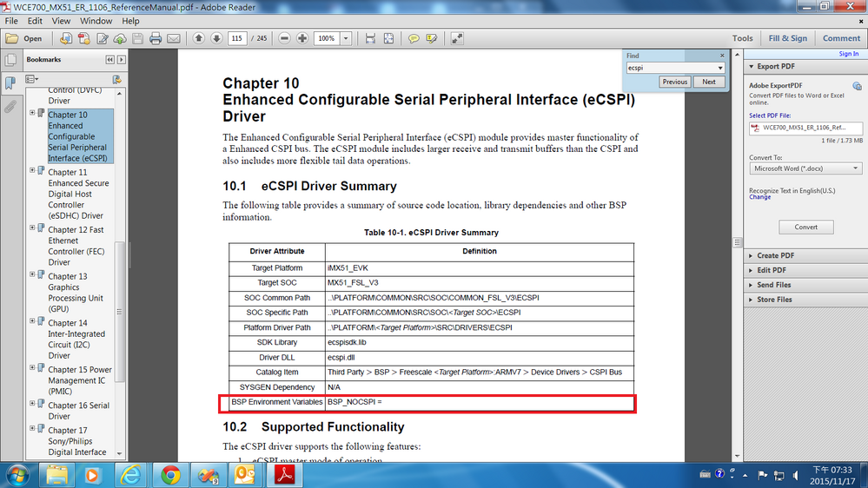868x488 pixels.
Task: Click the Bookmarks panel ribbon icon
Action: tap(10, 83)
